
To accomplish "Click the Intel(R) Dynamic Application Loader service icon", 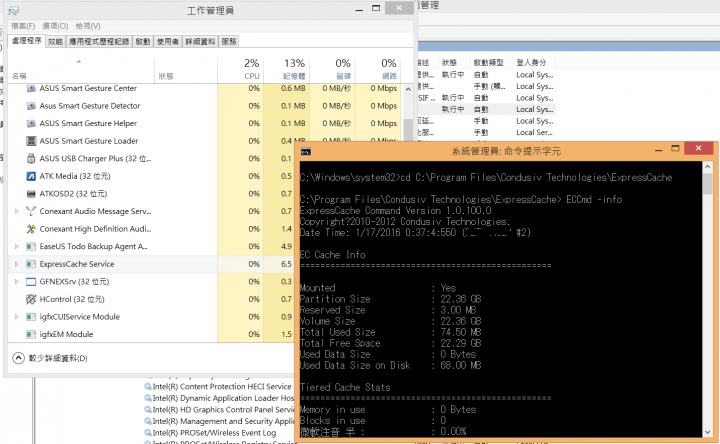I will click(148, 398).
